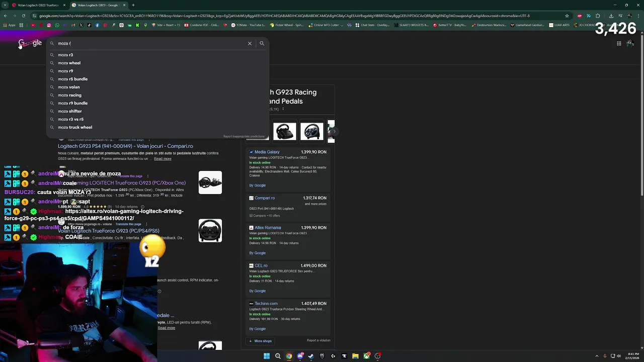Screen dimensions: 644x362
Task: Click the Report a violation link
Action: [x=318, y=340]
